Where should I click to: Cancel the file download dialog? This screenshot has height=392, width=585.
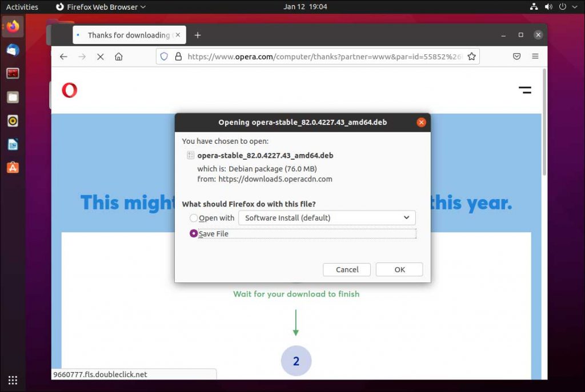pos(346,269)
